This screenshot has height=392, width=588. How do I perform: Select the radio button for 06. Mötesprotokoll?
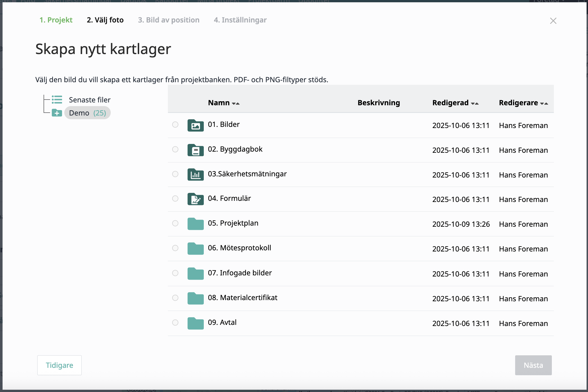pos(175,248)
